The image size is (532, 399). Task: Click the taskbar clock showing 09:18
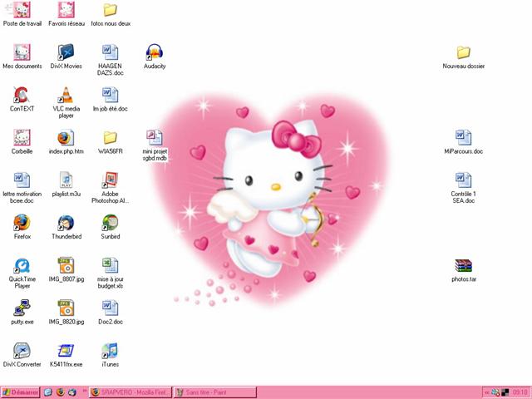tap(520, 392)
